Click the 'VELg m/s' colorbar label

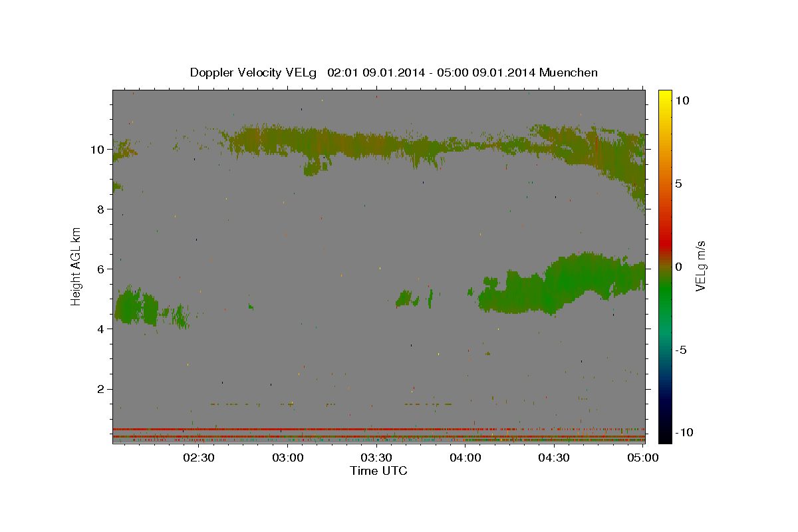click(x=700, y=266)
